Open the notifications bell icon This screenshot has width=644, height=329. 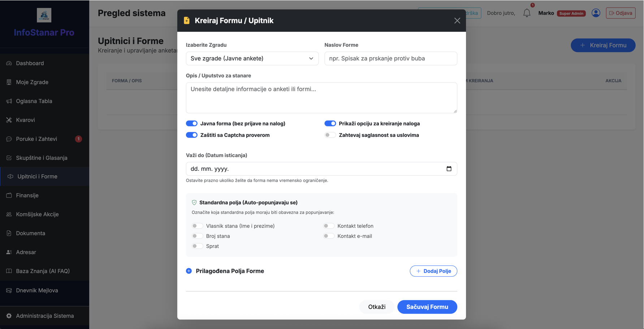pyautogui.click(x=527, y=13)
